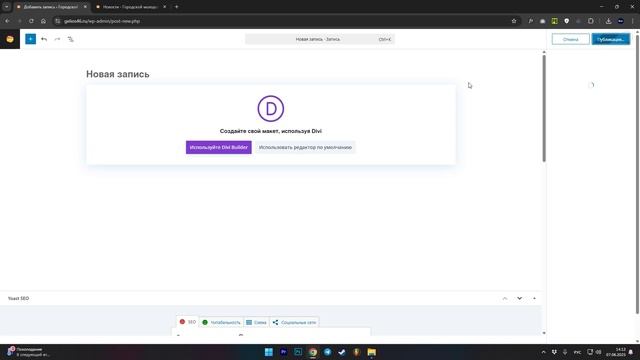
Task: Open Premiere Pro from the taskbar
Action: [x=283, y=352]
